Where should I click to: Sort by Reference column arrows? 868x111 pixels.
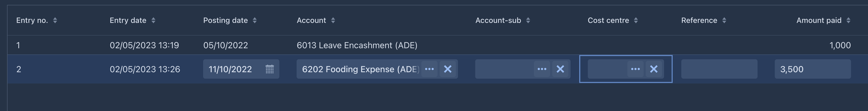724,20
